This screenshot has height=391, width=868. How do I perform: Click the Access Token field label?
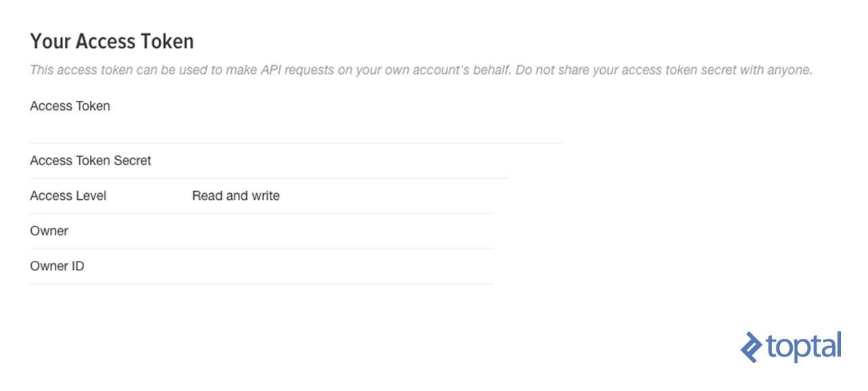click(70, 106)
